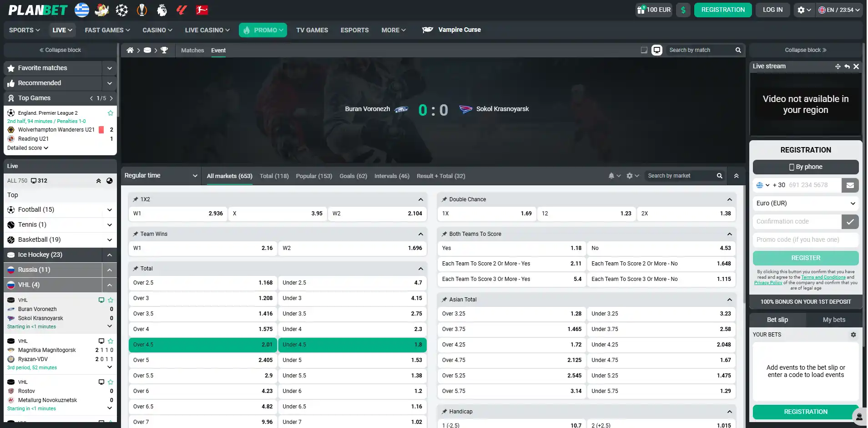This screenshot has height=428, width=868.
Task: Open the My bets tab
Action: tap(834, 320)
